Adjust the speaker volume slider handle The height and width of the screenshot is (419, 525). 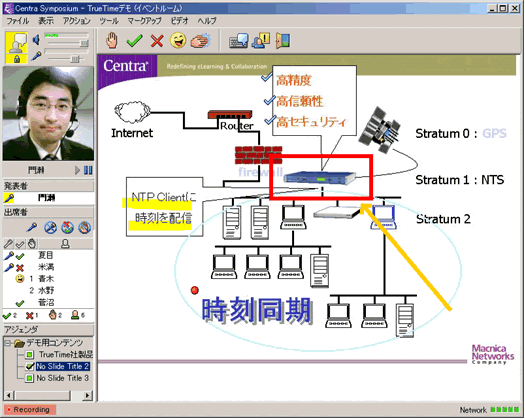84,43
